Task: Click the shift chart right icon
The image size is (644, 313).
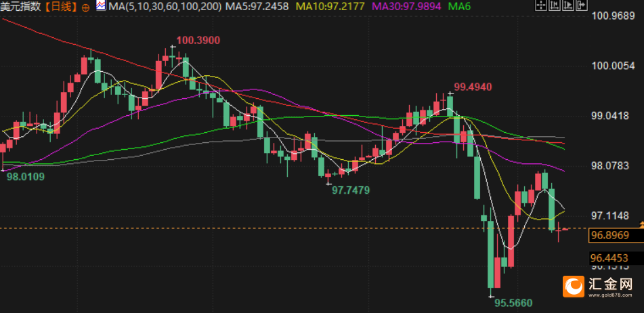Action: tap(568, 5)
